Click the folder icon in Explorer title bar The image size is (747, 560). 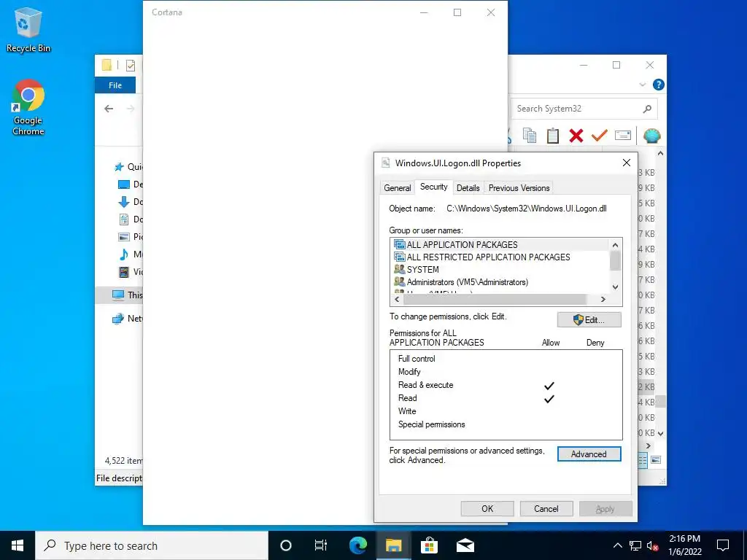tap(107, 65)
